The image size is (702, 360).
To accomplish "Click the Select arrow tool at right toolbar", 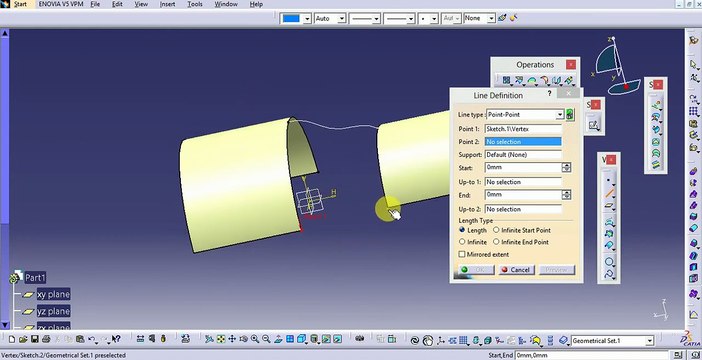I will click(x=693, y=64).
